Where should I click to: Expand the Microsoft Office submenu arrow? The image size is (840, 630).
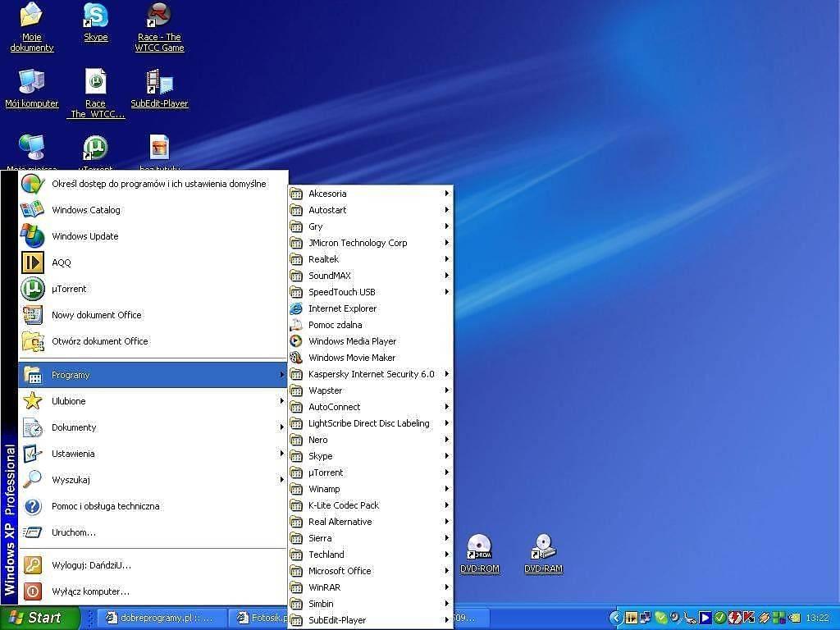pyautogui.click(x=446, y=571)
